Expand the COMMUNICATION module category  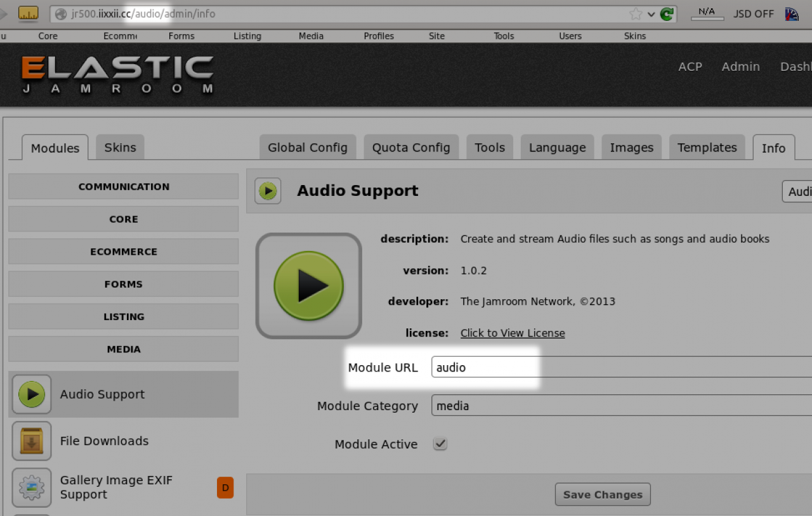[124, 186]
